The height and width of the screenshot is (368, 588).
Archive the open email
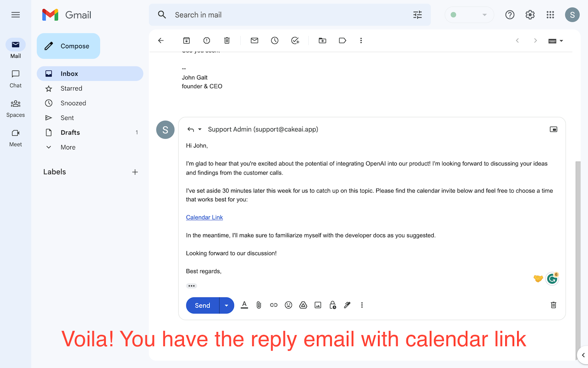pyautogui.click(x=186, y=40)
